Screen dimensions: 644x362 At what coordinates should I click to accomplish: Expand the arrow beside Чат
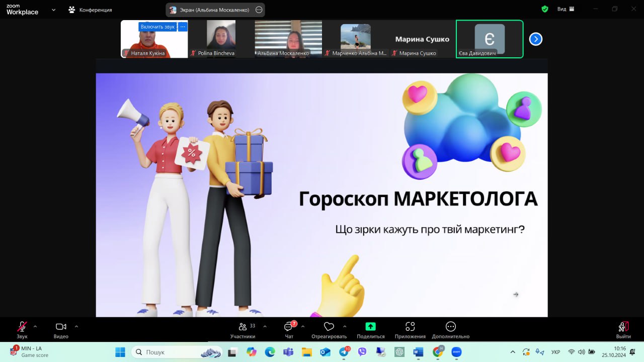302,326
